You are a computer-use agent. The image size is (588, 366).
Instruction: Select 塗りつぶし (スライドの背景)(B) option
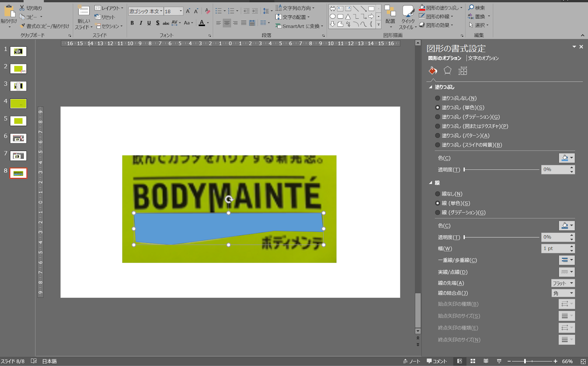(468, 145)
